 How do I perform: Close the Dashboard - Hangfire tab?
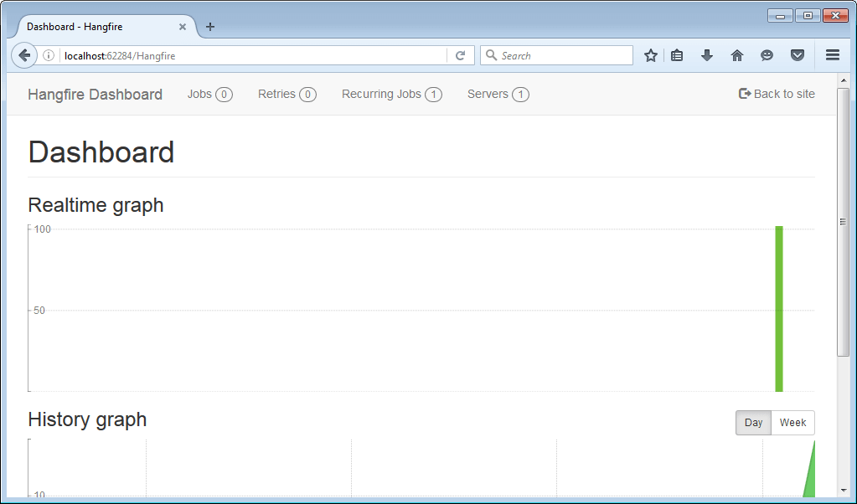click(x=183, y=26)
